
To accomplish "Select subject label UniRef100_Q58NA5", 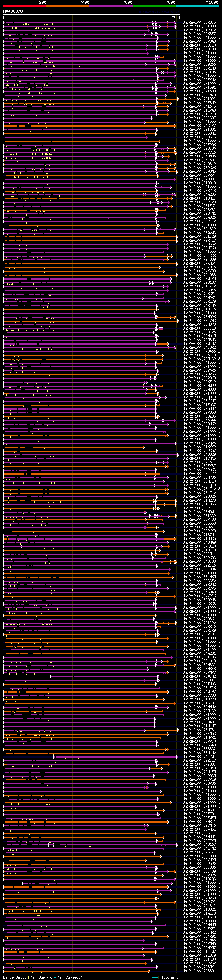I will coord(199,156).
